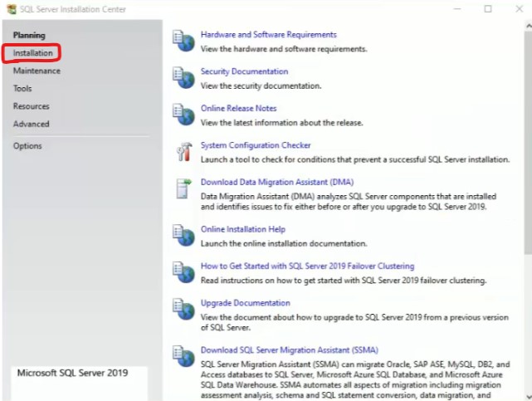
Task: Open Download SQL Server Migration Assistant (SSMA) link
Action: (290, 350)
